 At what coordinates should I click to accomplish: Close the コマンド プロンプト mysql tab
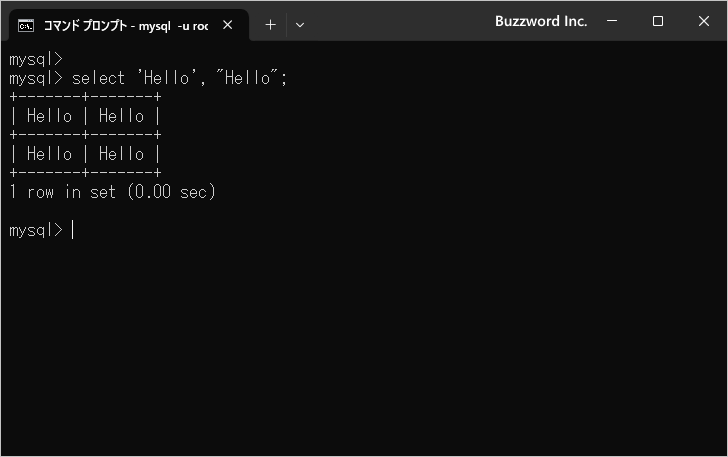click(228, 25)
